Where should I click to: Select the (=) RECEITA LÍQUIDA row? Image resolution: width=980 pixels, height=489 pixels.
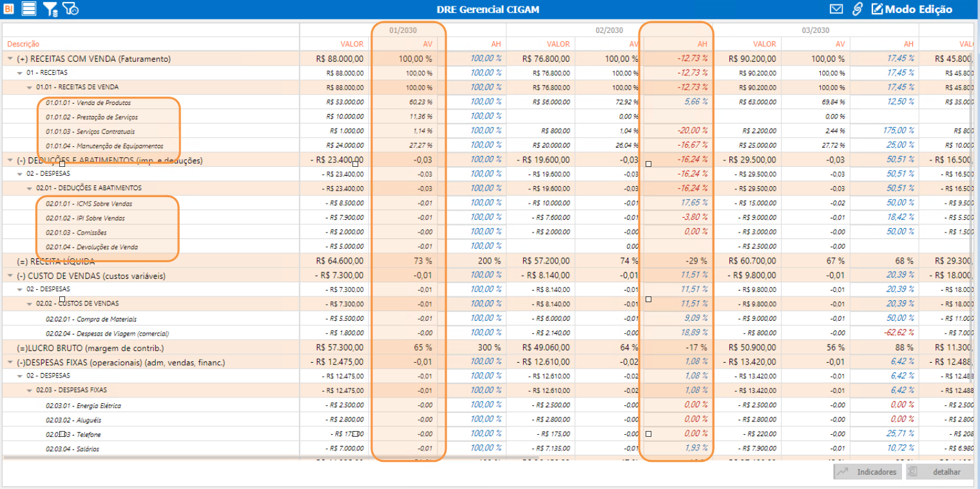pos(56,261)
